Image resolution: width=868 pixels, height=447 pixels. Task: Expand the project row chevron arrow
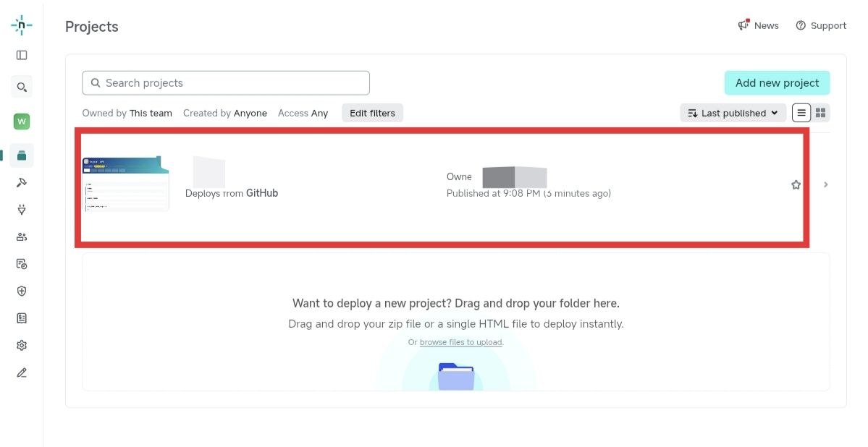click(x=826, y=184)
